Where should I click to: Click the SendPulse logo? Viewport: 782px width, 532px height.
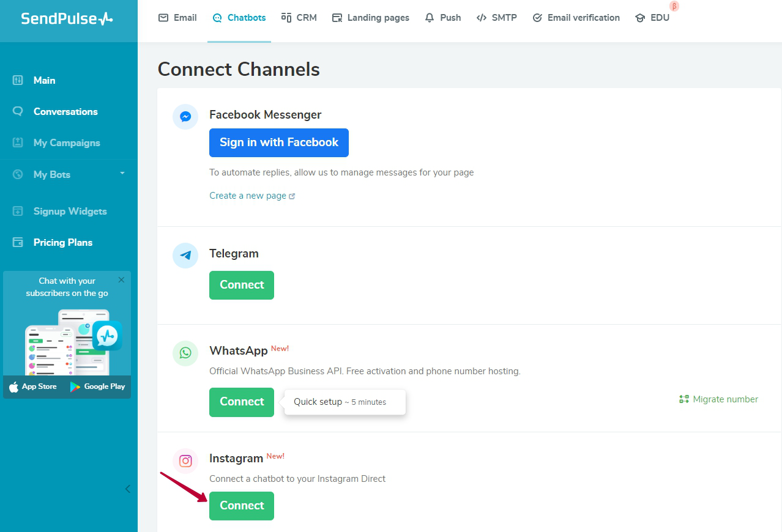[66, 19]
